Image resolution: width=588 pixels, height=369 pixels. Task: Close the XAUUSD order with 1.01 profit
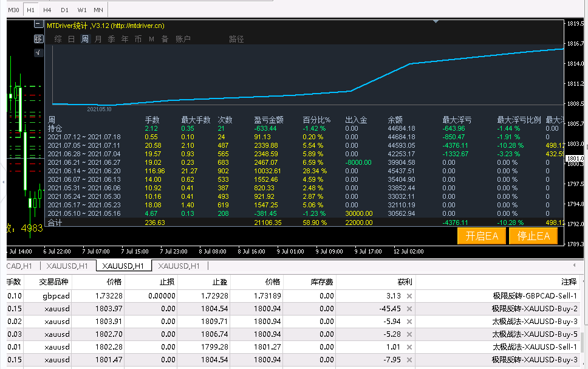click(409, 347)
